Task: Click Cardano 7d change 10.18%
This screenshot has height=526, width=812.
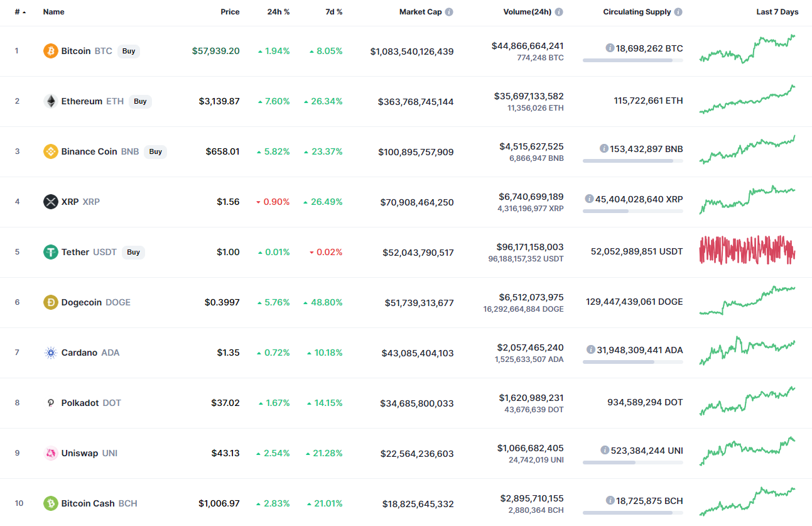Action: pos(325,353)
